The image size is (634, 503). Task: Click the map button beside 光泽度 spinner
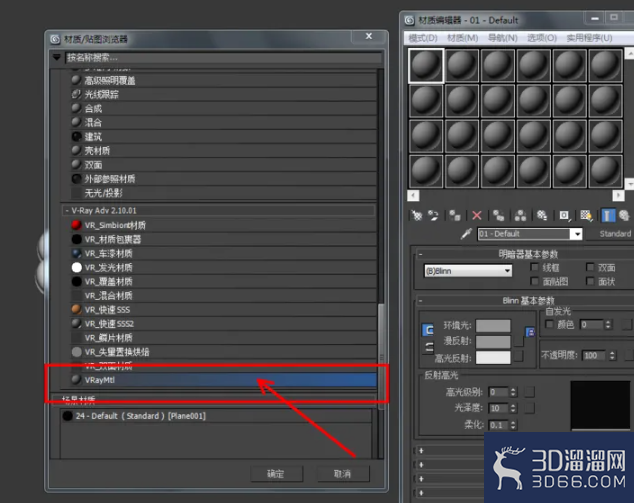click(x=529, y=408)
